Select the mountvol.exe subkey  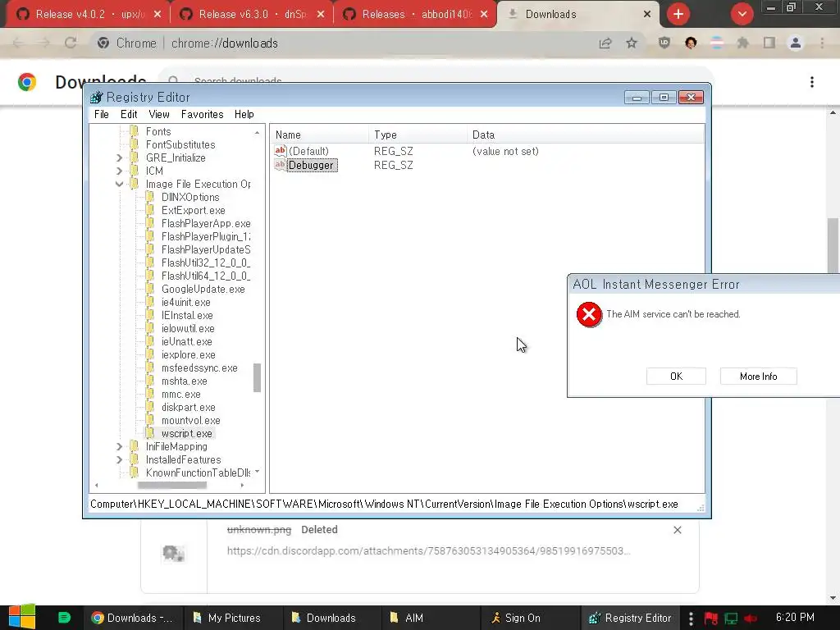point(190,421)
